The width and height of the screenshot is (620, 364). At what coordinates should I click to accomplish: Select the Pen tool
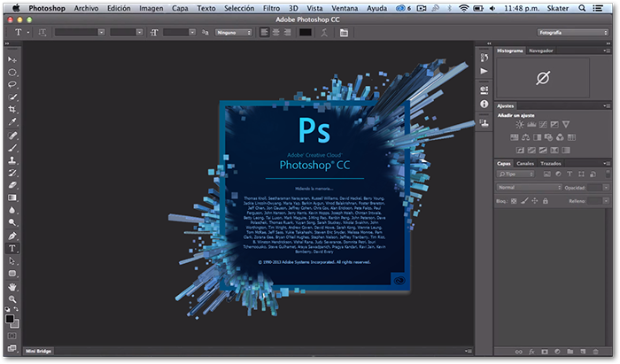click(12, 236)
